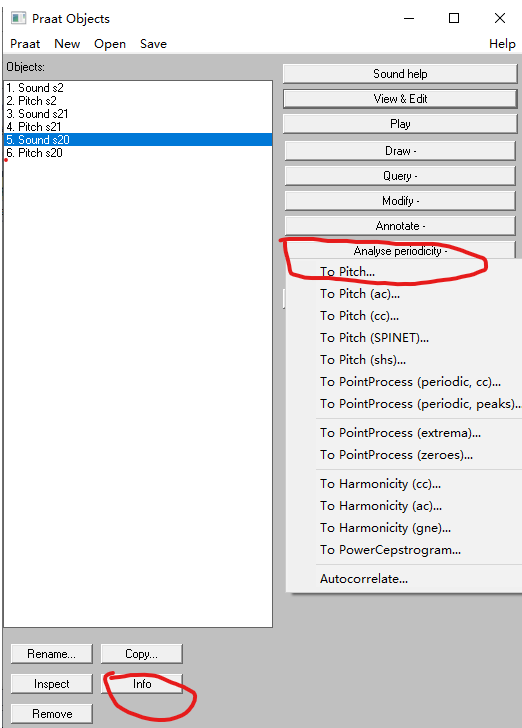Screen dimensions: 522x728
Task: Choose To Pitch... from menu
Action: [x=347, y=272]
